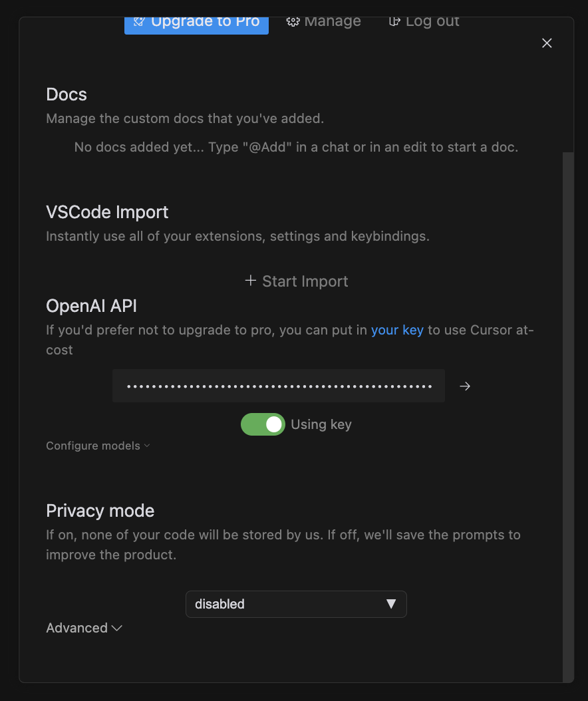The image size is (588, 701).
Task: Disable the green API key toggle
Action: click(x=263, y=424)
